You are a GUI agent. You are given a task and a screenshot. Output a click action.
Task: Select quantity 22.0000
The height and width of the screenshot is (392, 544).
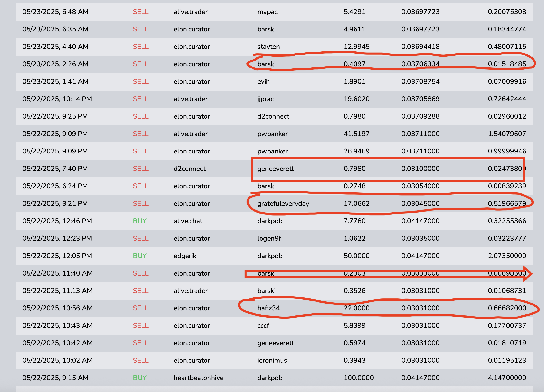point(356,308)
